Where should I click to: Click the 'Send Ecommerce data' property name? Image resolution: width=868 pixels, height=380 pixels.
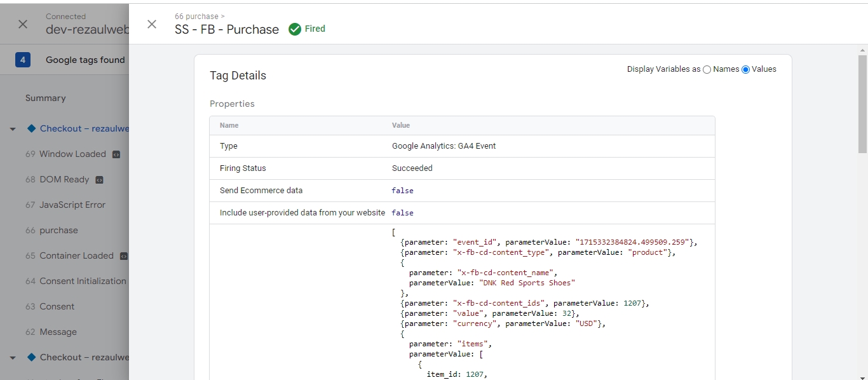(x=261, y=191)
